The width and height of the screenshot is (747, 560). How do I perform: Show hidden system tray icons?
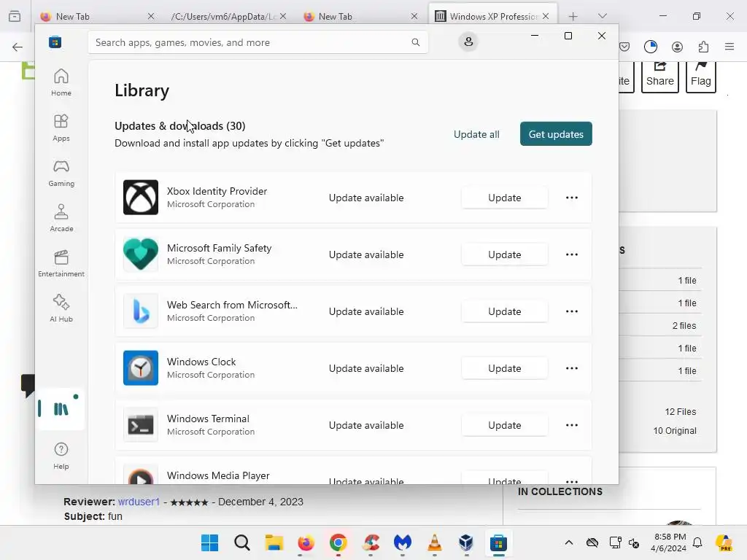tap(569, 542)
